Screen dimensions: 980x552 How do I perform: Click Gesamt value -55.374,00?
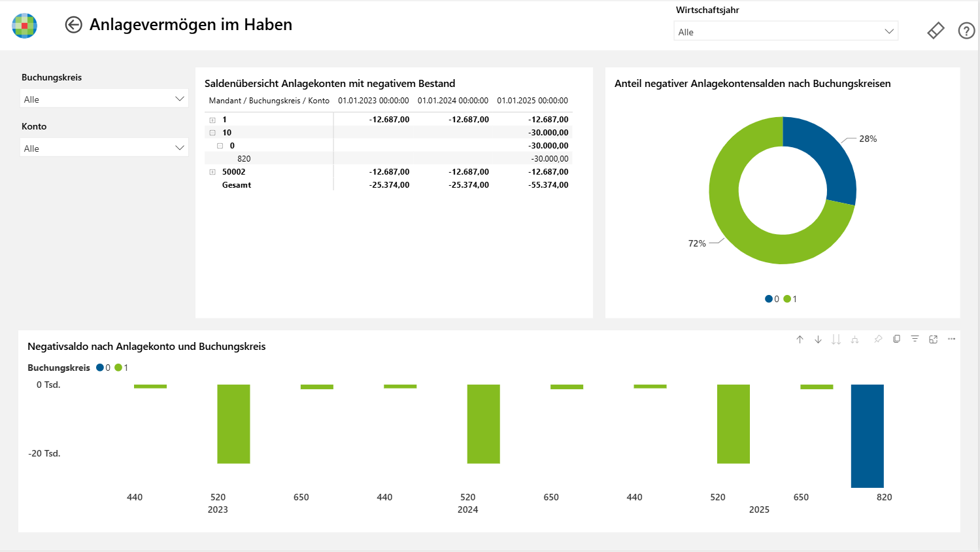click(x=548, y=185)
